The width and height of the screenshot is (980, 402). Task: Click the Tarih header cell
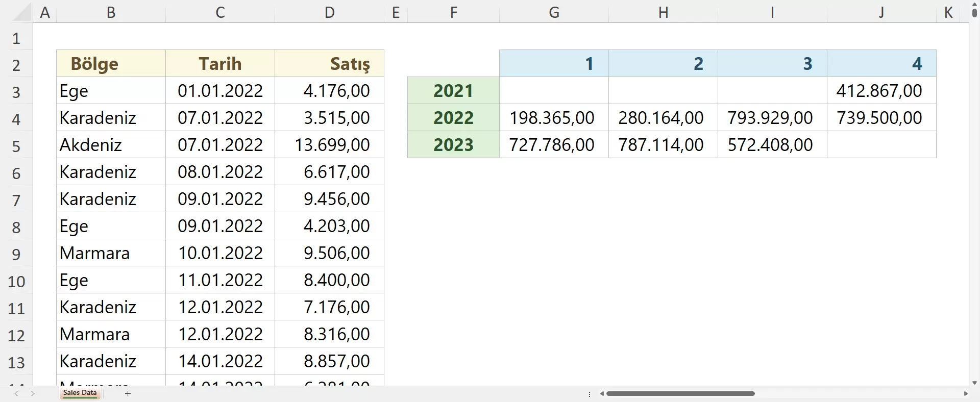coord(220,63)
